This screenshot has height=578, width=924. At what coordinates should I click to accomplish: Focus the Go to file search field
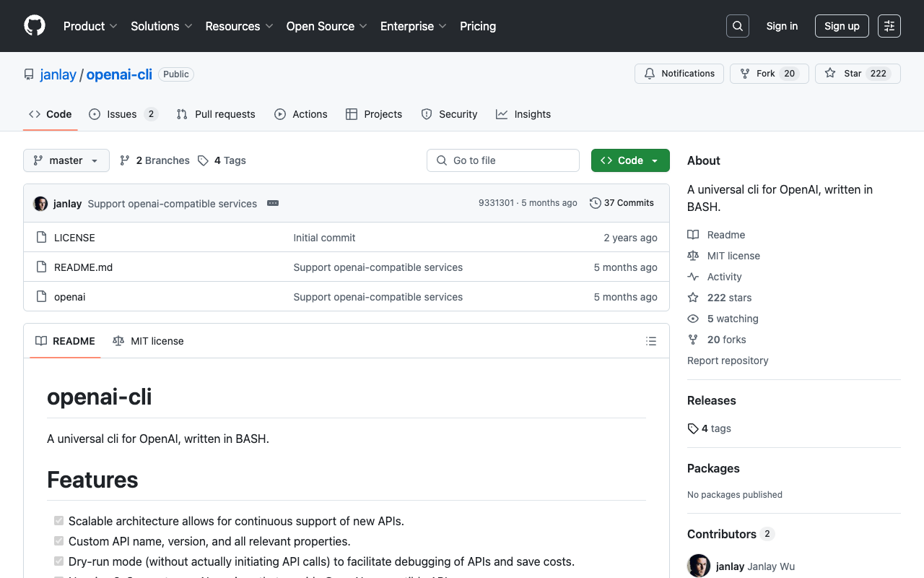(x=503, y=160)
